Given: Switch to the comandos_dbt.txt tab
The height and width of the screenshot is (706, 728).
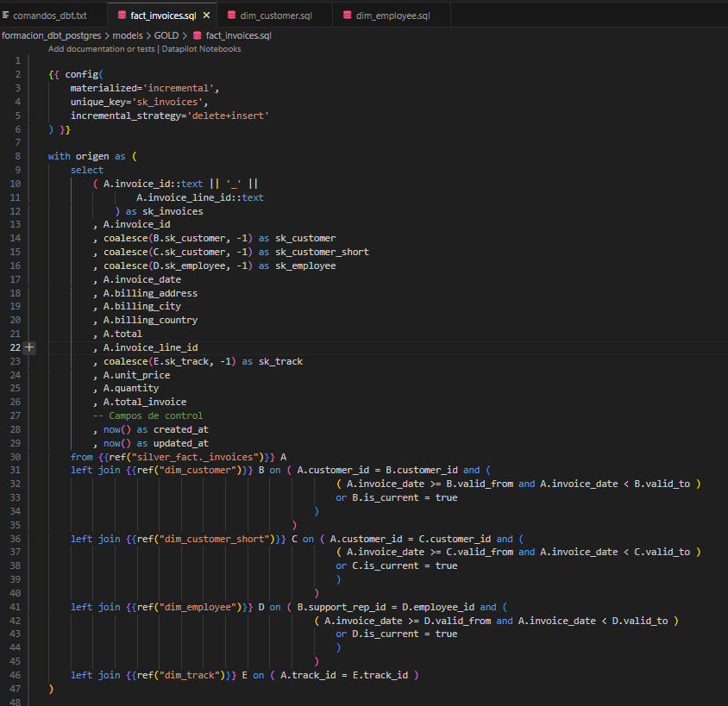Looking at the screenshot, I should pyautogui.click(x=49, y=16).
